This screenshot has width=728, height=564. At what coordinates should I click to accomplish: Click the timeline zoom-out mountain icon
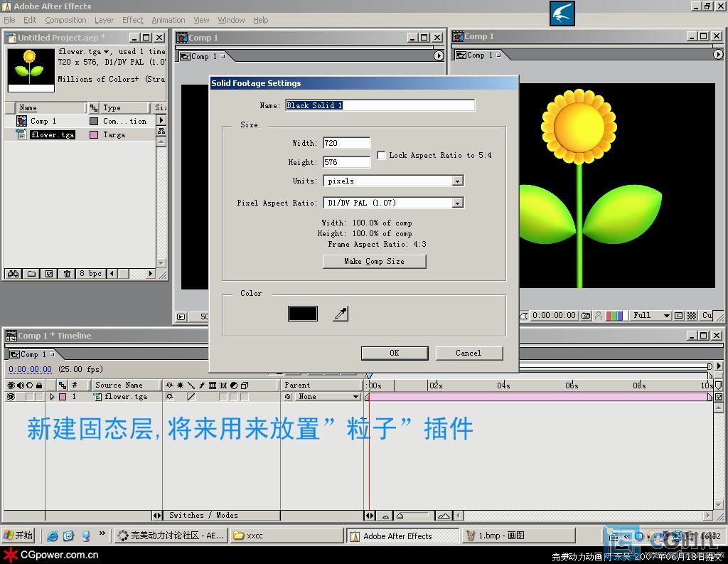385,516
